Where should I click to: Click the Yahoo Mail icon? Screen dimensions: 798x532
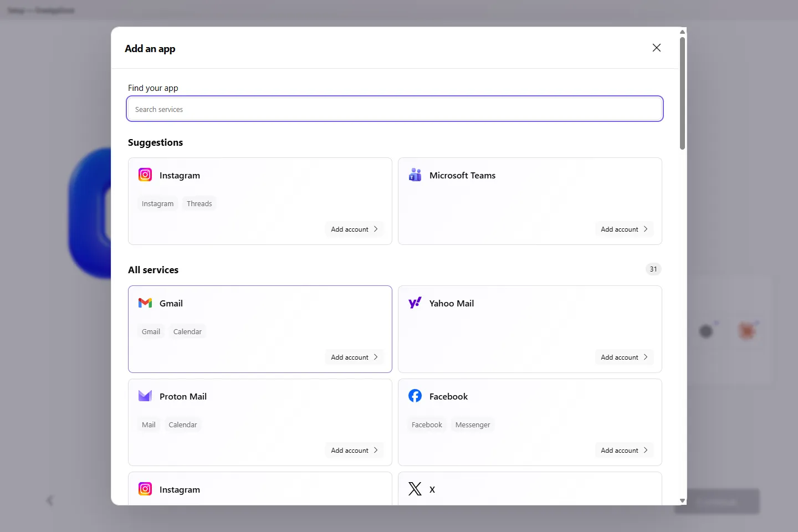pos(415,303)
